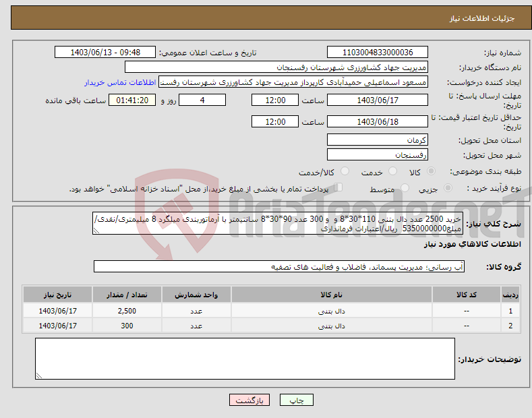Click the تاریخ نیاز column header
This screenshot has width=532, height=418.
point(58,295)
